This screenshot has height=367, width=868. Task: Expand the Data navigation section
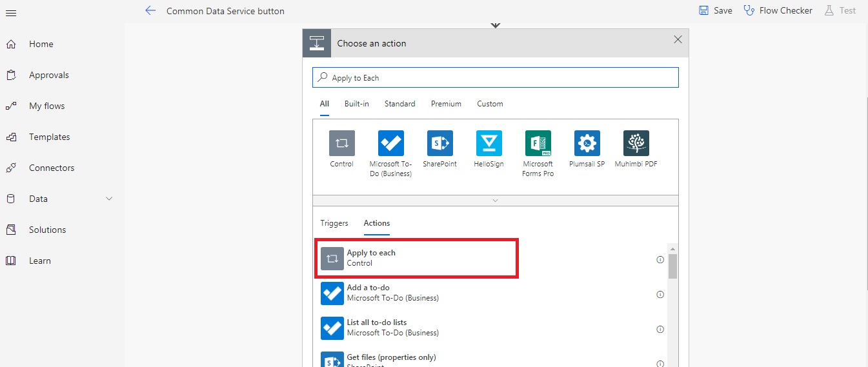[109, 199]
